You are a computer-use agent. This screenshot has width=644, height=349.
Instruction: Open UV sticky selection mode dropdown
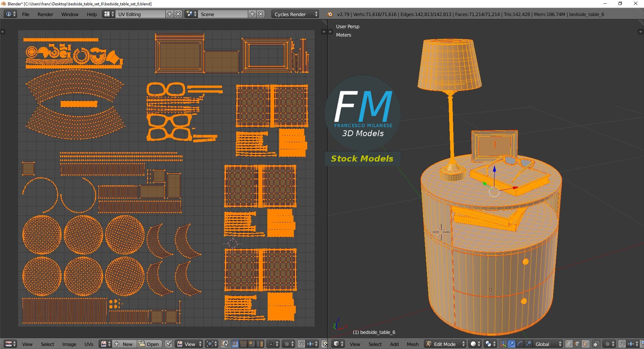coord(273,344)
